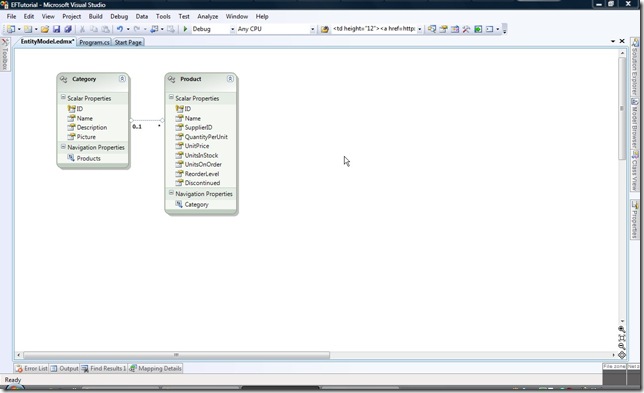Open the Tools menu

pos(163,16)
